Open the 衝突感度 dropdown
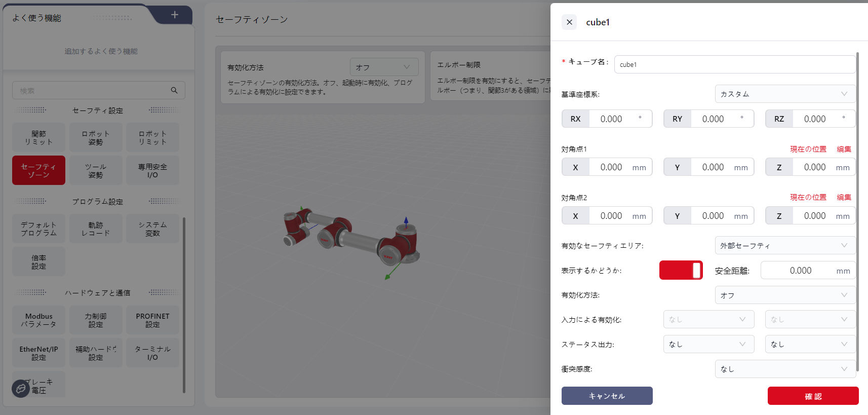Image resolution: width=868 pixels, height=415 pixels. (784, 369)
